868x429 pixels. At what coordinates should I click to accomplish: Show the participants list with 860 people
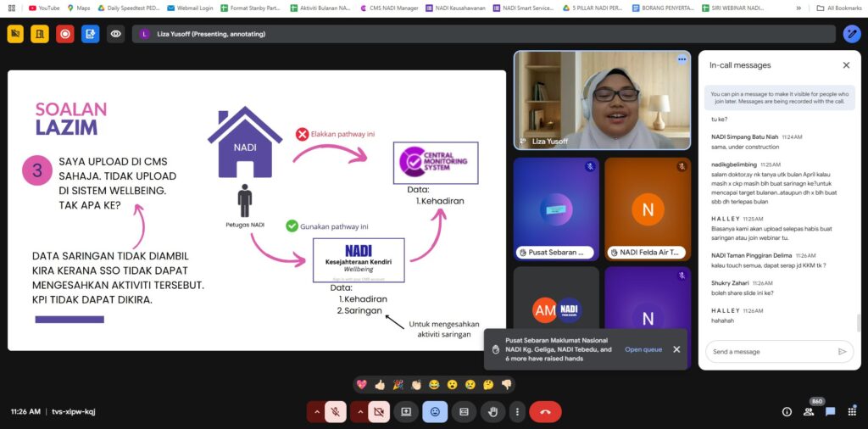[809, 411]
